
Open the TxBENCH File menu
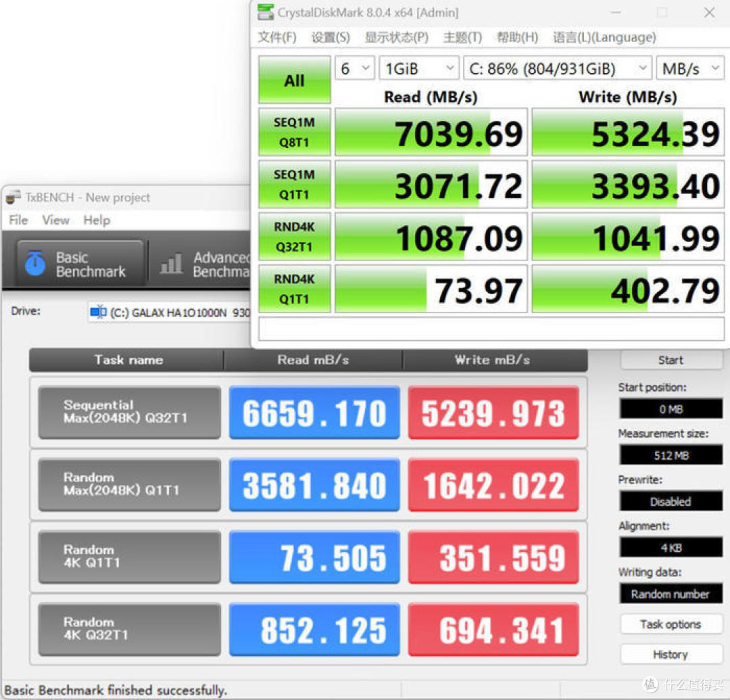coord(19,220)
